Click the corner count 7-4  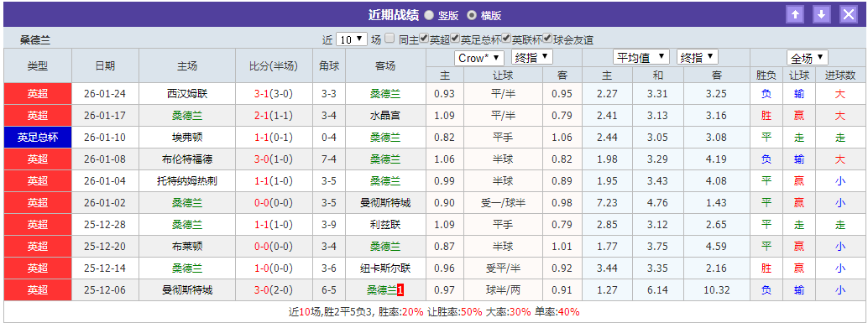click(x=329, y=159)
